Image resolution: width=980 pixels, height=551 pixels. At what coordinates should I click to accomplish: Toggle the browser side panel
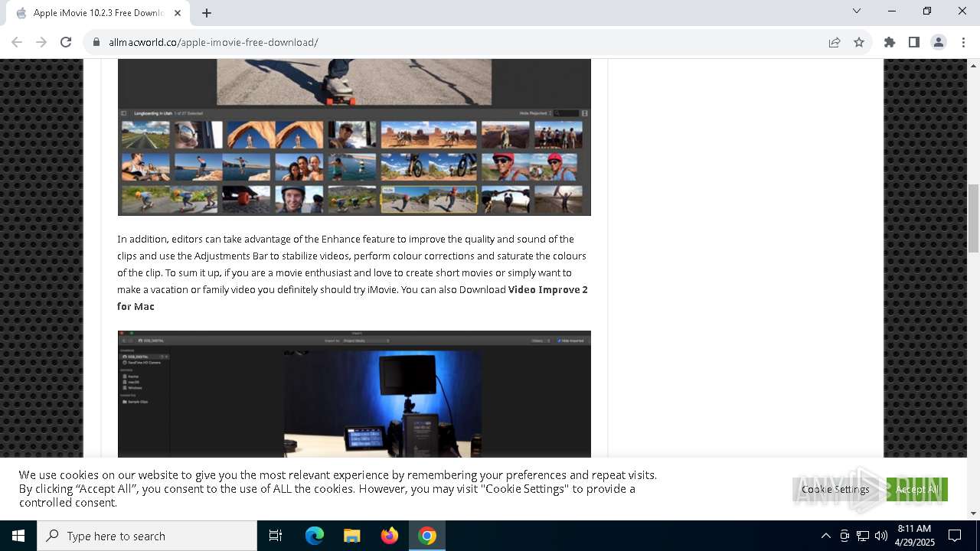914,42
